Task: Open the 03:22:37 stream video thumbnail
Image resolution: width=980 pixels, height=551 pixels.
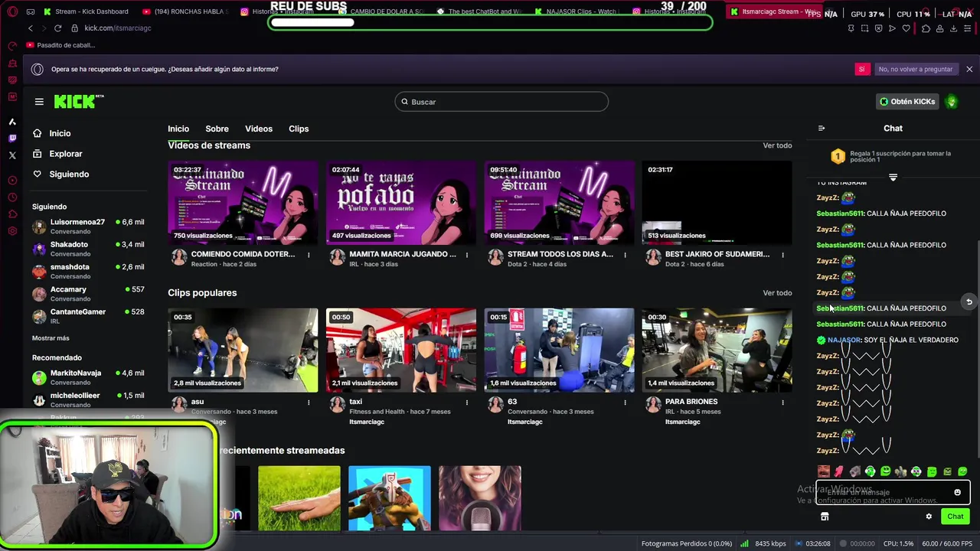Action: pos(243,203)
